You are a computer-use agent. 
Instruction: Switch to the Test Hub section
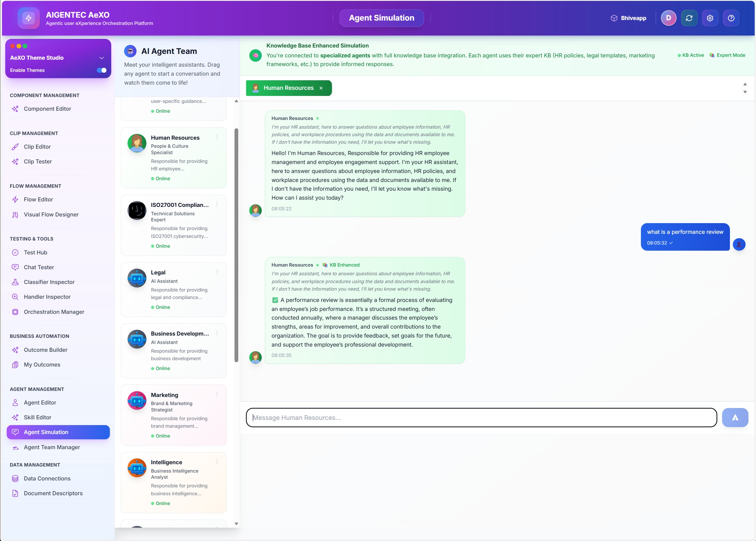(35, 252)
